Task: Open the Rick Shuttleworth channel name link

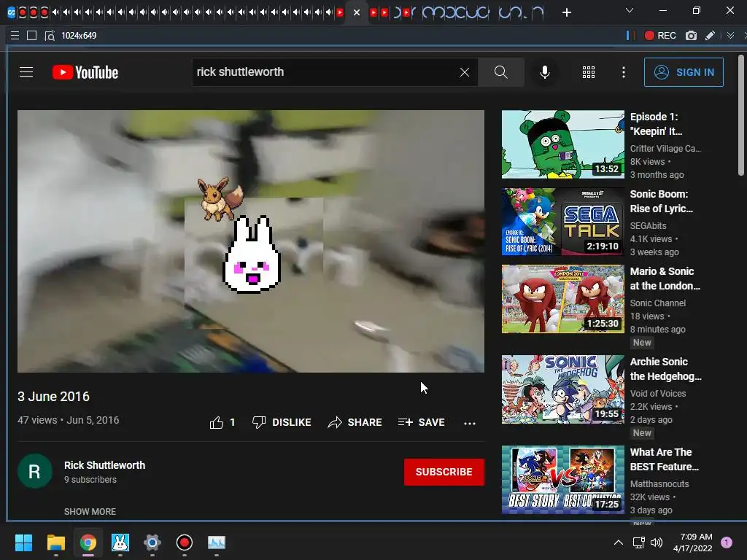Action: 104,465
